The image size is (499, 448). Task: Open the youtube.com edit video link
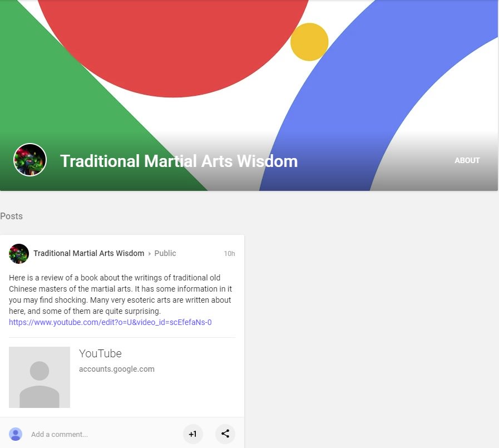click(x=110, y=322)
